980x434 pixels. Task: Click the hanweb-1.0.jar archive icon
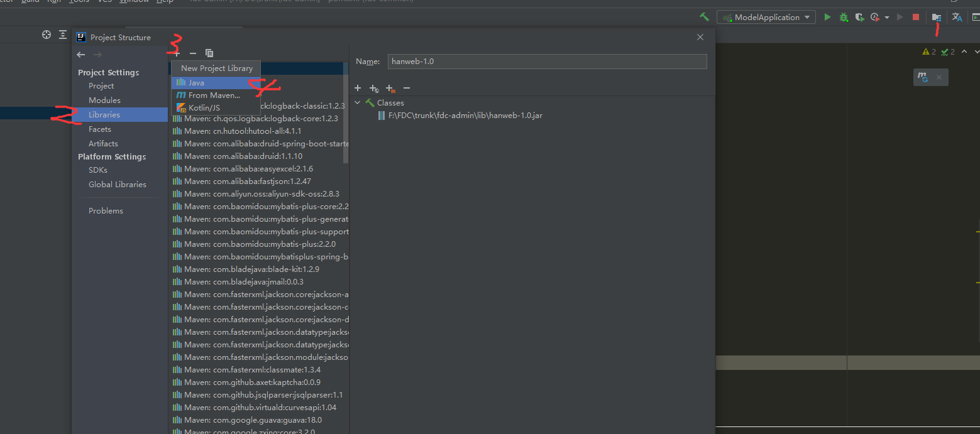pos(382,116)
